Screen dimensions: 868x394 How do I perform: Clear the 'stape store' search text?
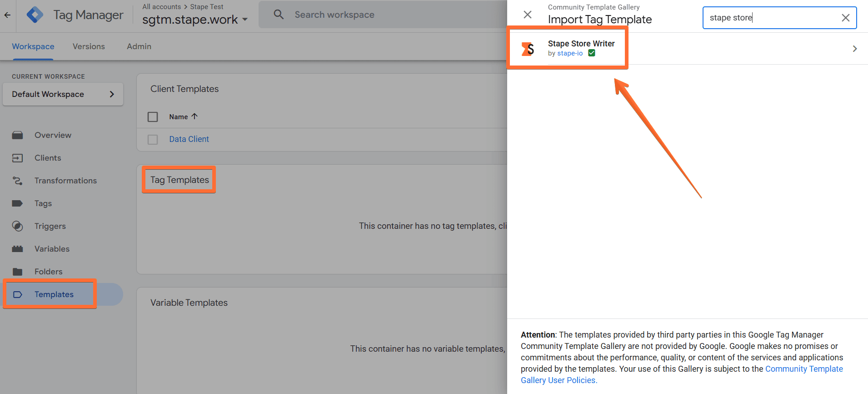(x=845, y=18)
